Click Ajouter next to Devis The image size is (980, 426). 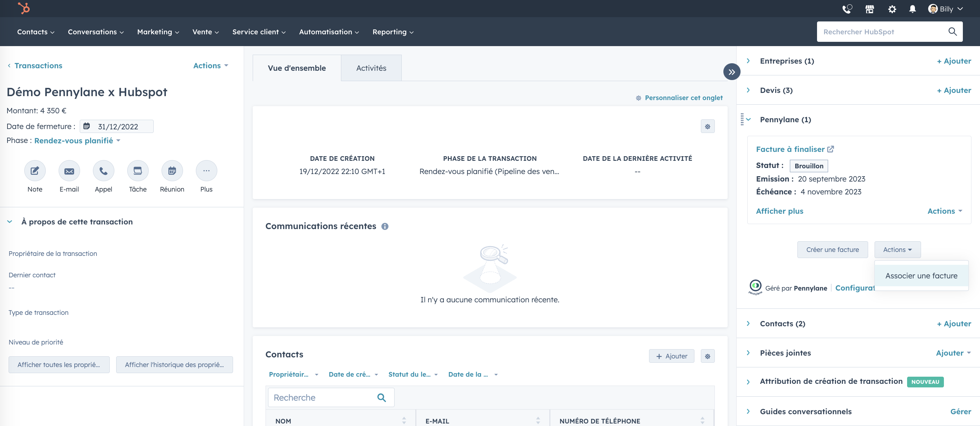coord(954,90)
